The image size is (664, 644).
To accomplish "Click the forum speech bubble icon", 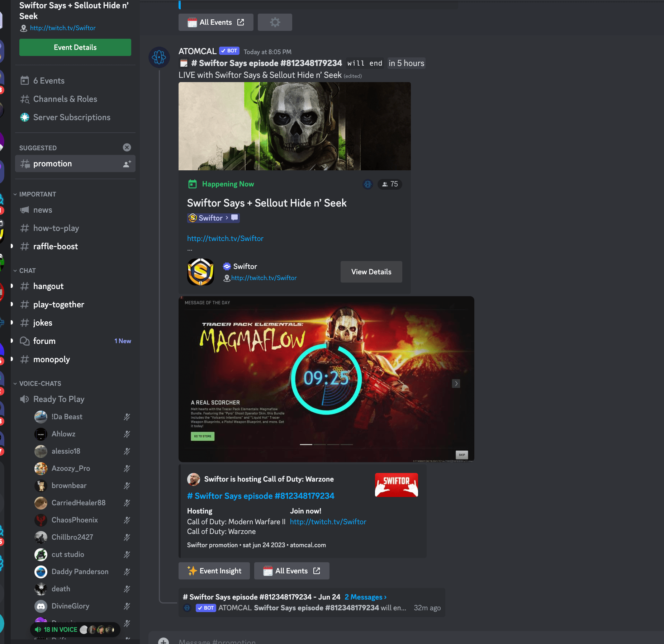I will click(x=25, y=341).
